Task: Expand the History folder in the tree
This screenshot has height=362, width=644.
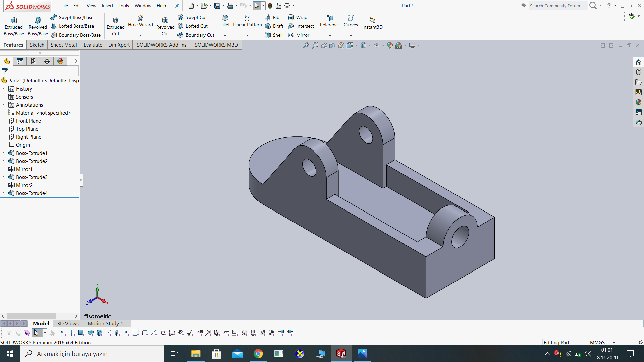Action: (x=3, y=89)
